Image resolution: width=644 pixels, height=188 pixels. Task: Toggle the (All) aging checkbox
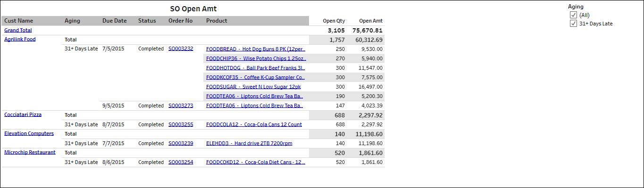[573, 15]
